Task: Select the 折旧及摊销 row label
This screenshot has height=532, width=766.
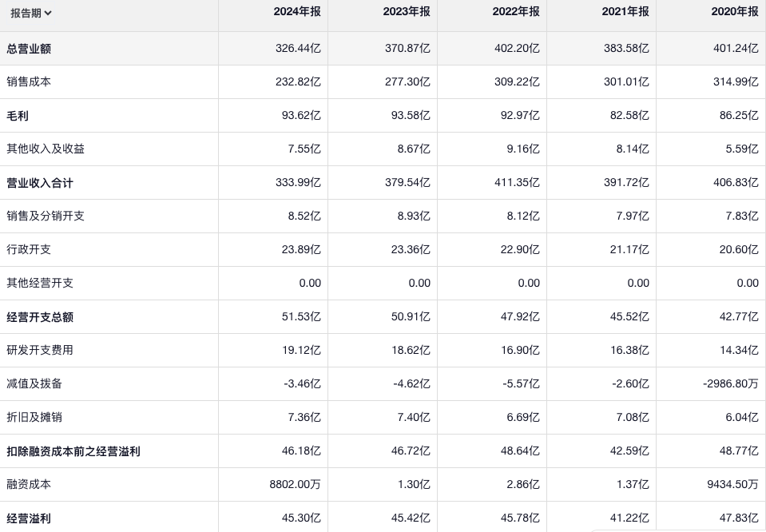Action: [34, 418]
